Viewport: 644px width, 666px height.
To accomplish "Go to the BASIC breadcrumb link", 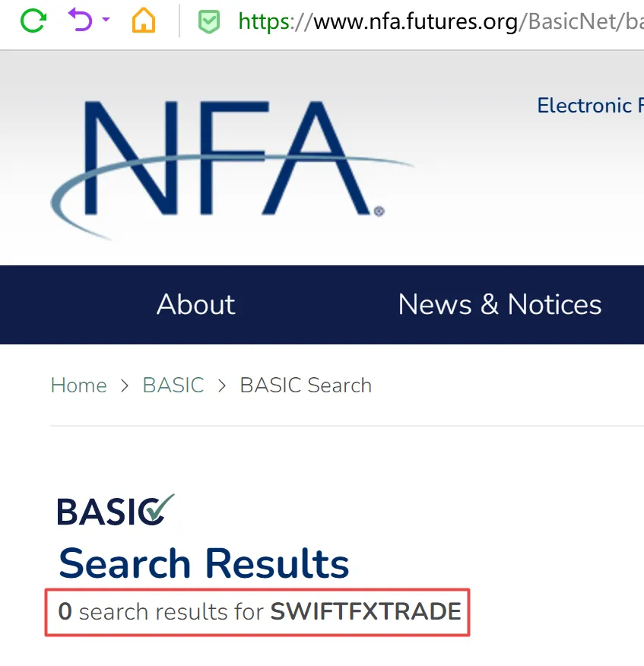I will (173, 385).
